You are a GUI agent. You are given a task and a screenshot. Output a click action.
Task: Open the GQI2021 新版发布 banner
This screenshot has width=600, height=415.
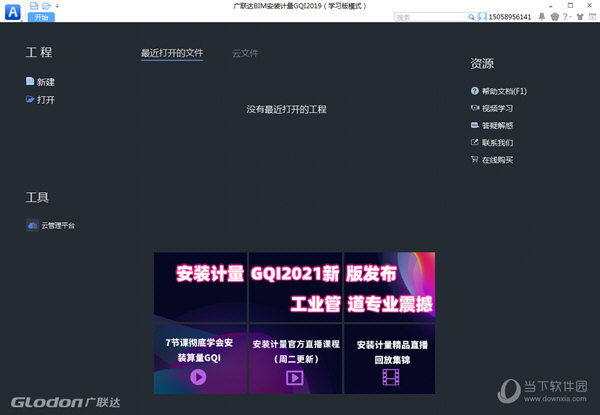point(294,287)
